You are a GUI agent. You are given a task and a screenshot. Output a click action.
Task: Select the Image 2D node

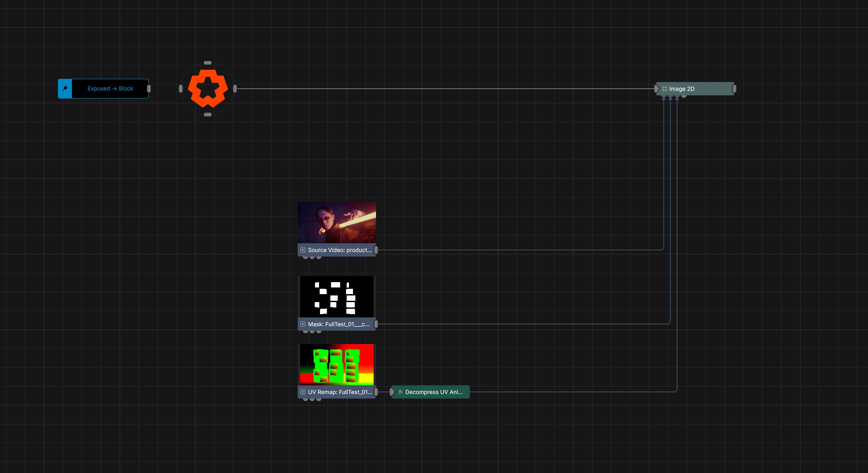point(695,89)
